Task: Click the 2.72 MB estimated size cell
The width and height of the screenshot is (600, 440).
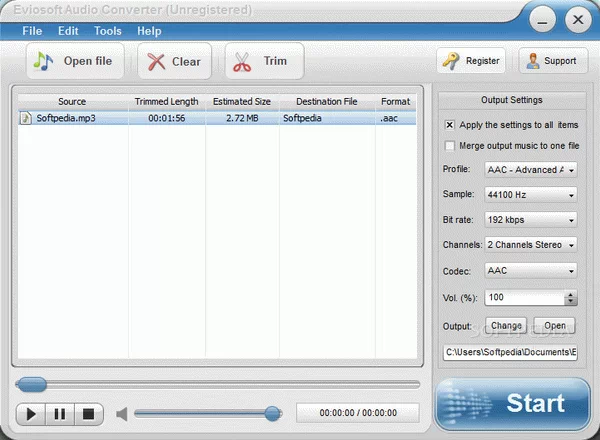Action: [x=242, y=118]
